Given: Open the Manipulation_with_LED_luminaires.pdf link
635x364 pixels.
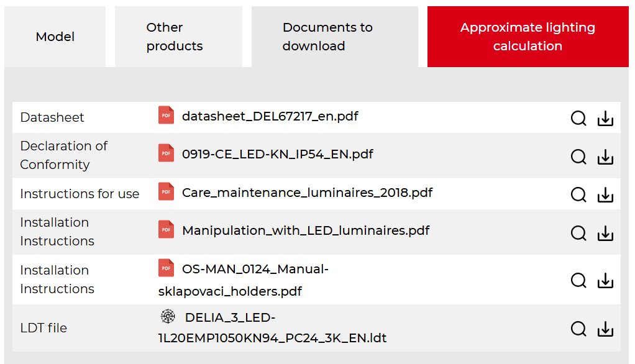Looking at the screenshot, I should click(x=306, y=230).
